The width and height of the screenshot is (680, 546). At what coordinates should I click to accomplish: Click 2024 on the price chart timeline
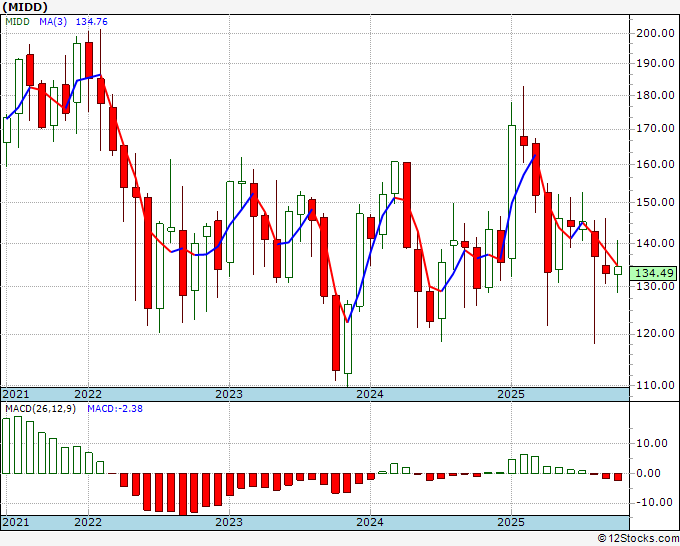(x=370, y=394)
